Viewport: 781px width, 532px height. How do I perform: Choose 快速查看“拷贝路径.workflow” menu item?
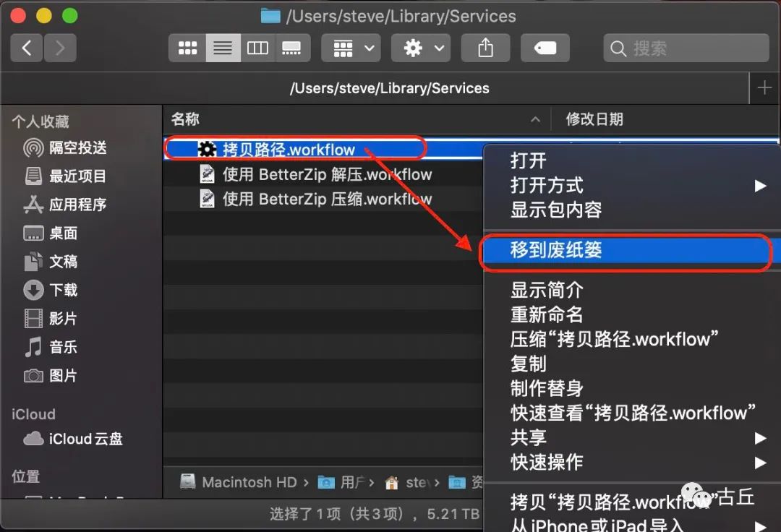coord(633,413)
